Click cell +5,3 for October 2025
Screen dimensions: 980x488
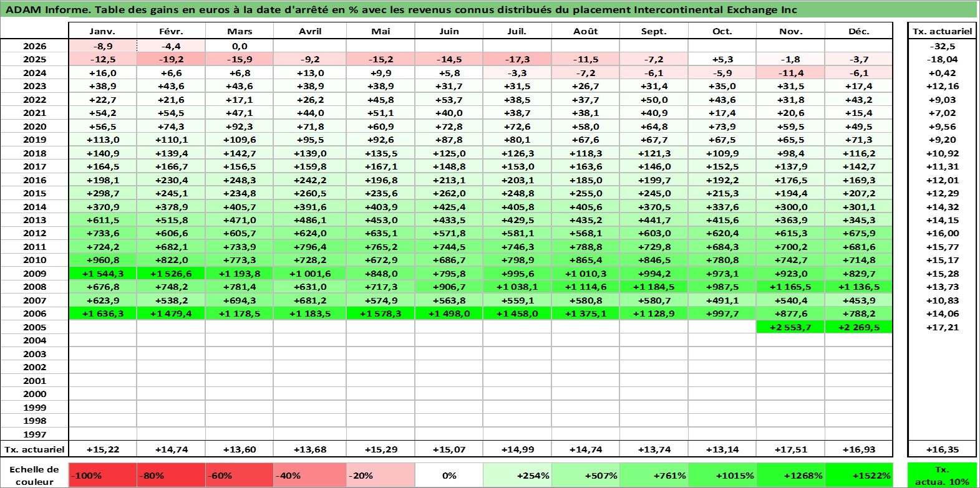tap(722, 59)
